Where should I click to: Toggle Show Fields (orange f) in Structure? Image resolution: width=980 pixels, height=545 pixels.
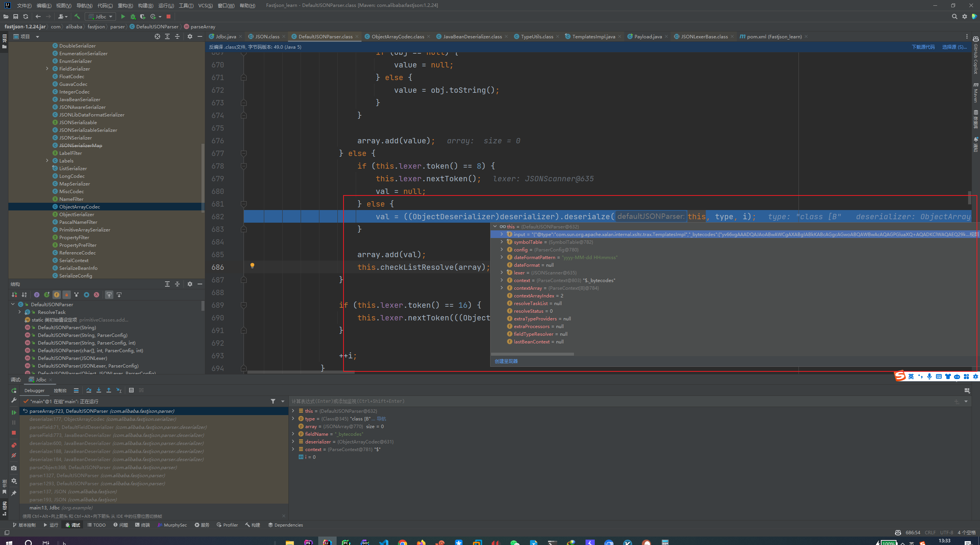(x=57, y=295)
